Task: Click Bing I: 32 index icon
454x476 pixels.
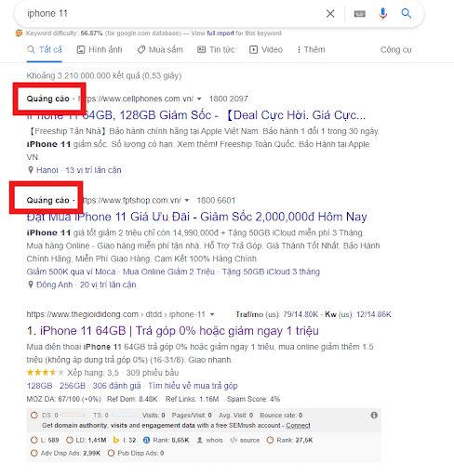Action: [x=116, y=441]
